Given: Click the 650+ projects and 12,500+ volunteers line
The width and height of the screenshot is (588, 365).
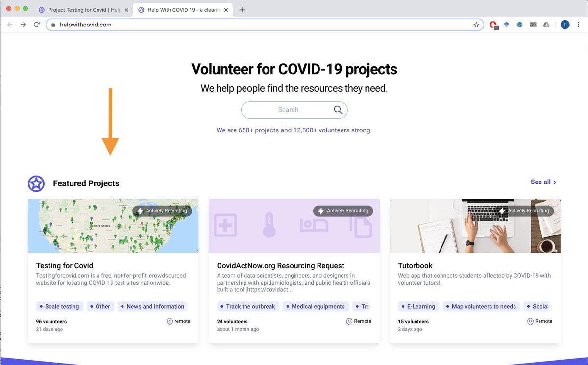Looking at the screenshot, I should pyautogui.click(x=294, y=130).
